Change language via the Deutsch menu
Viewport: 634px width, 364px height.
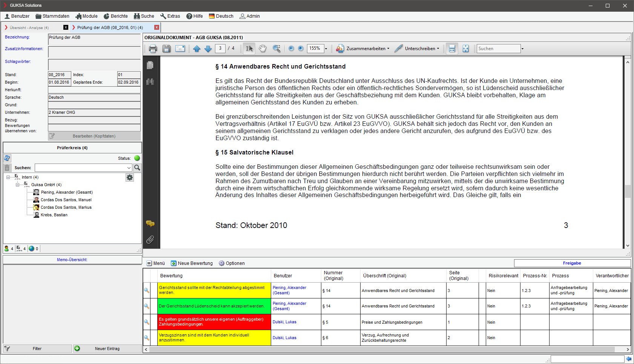click(x=221, y=16)
